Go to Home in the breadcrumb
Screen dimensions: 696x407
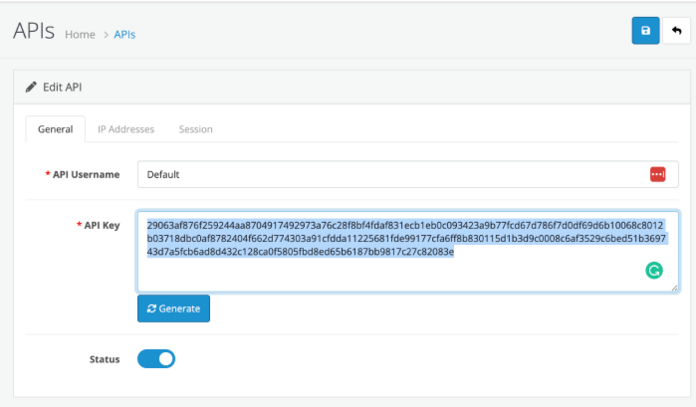pos(80,34)
